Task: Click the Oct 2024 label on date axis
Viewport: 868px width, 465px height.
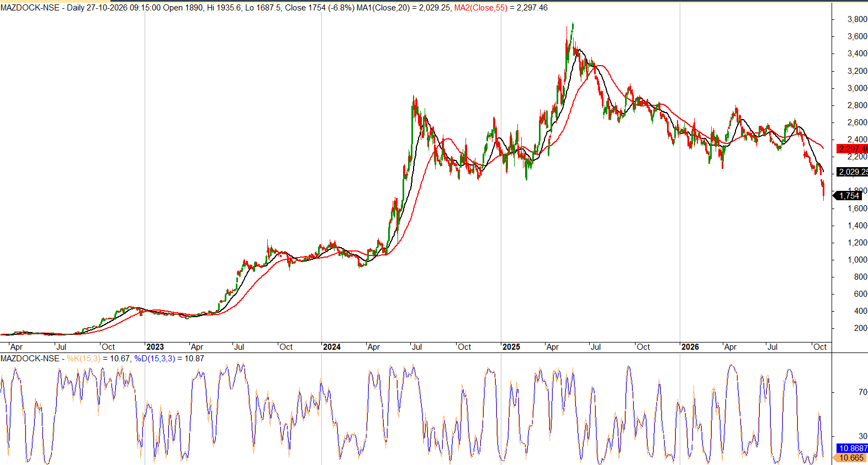Action: point(464,347)
